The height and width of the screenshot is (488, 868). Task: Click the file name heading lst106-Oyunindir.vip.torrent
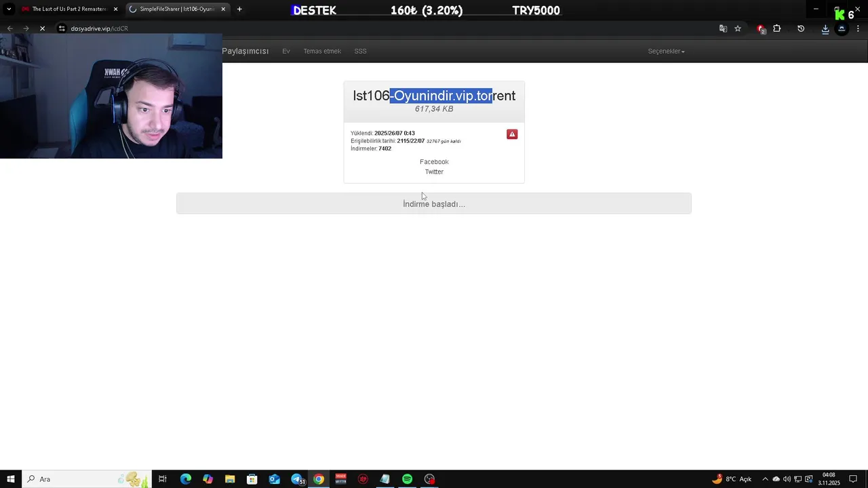[434, 96]
